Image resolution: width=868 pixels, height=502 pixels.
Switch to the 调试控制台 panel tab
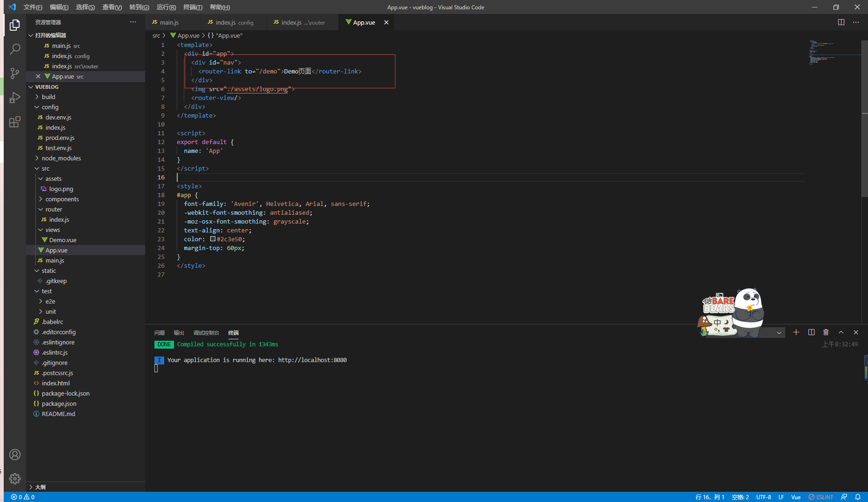[206, 333]
